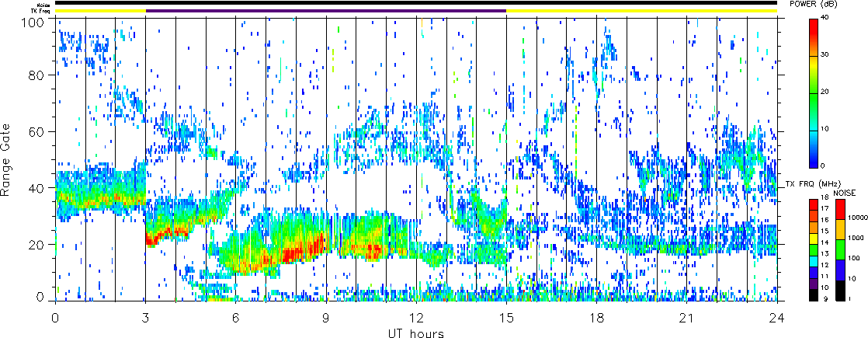Image resolution: width=868 pixels, height=338 pixels.
Task: Select the red 18 MHz swatch in TX FRQ legend
Action: [813, 203]
